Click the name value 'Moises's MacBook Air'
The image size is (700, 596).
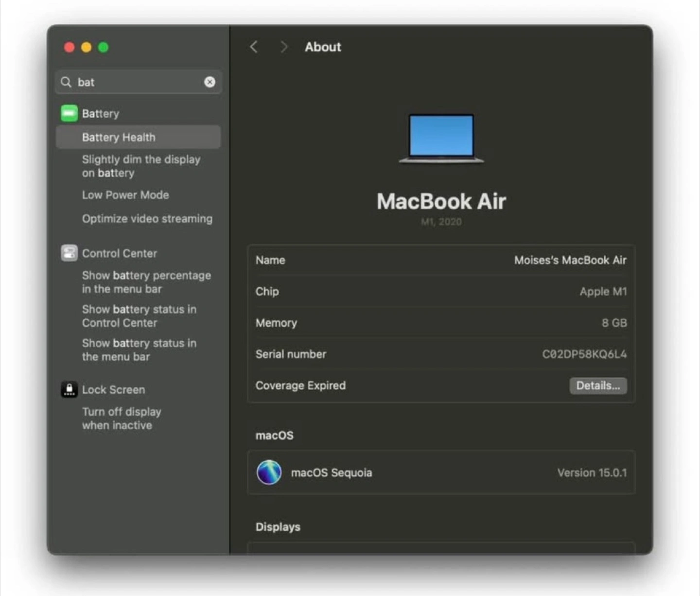pyautogui.click(x=571, y=260)
